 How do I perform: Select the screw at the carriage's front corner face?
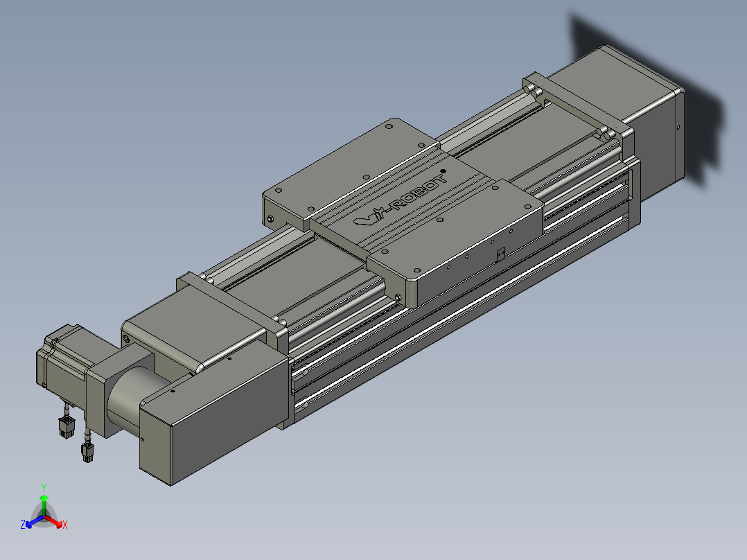tap(398, 297)
